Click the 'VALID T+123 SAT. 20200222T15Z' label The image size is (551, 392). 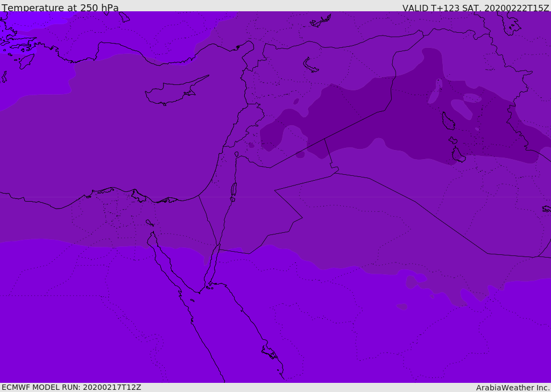pyautogui.click(x=476, y=8)
